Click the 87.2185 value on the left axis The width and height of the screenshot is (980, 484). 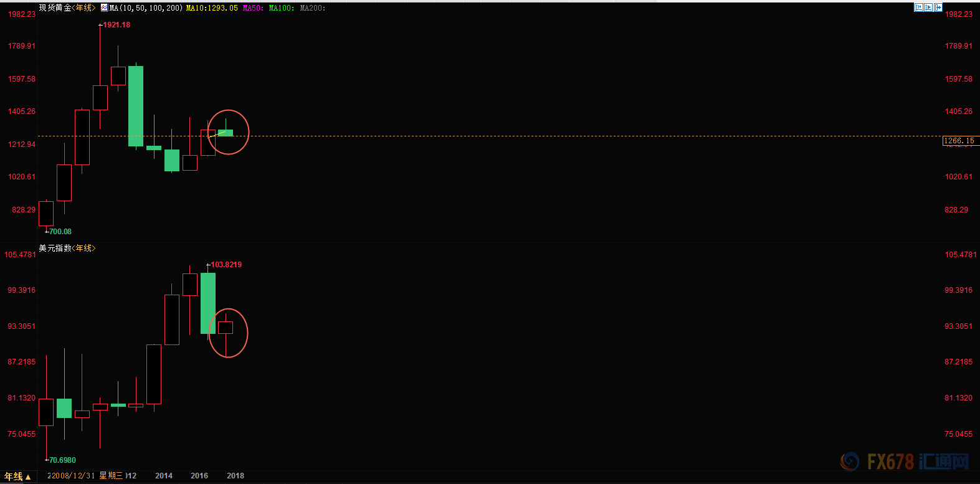[x=22, y=362]
